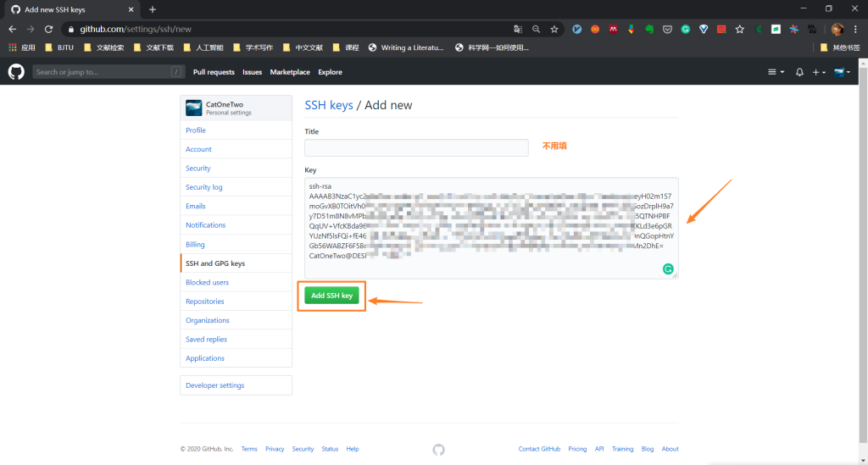This screenshot has height=465, width=868.
Task: Open the Chrome three-dot menu
Action: [x=855, y=30]
